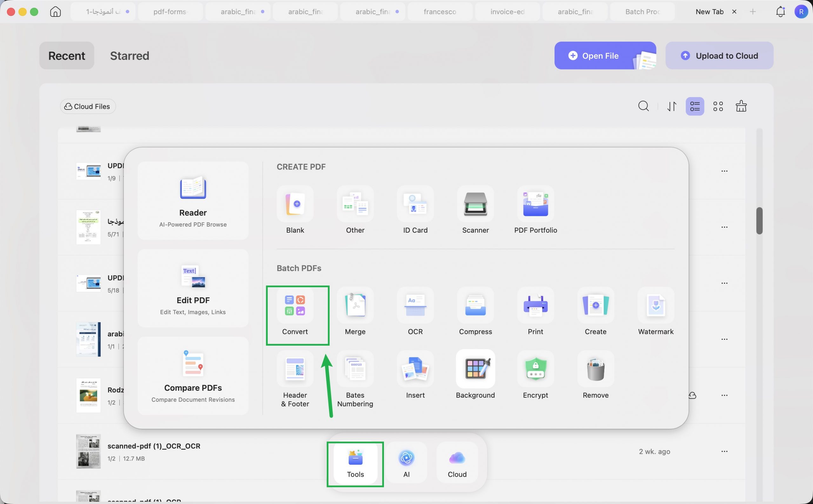Open the sort order menu

(672, 106)
